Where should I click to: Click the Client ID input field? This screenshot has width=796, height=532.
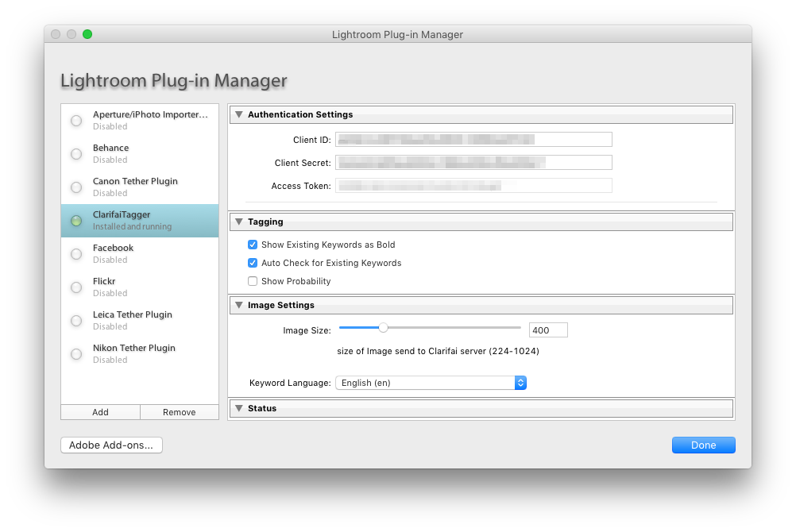pyautogui.click(x=473, y=140)
